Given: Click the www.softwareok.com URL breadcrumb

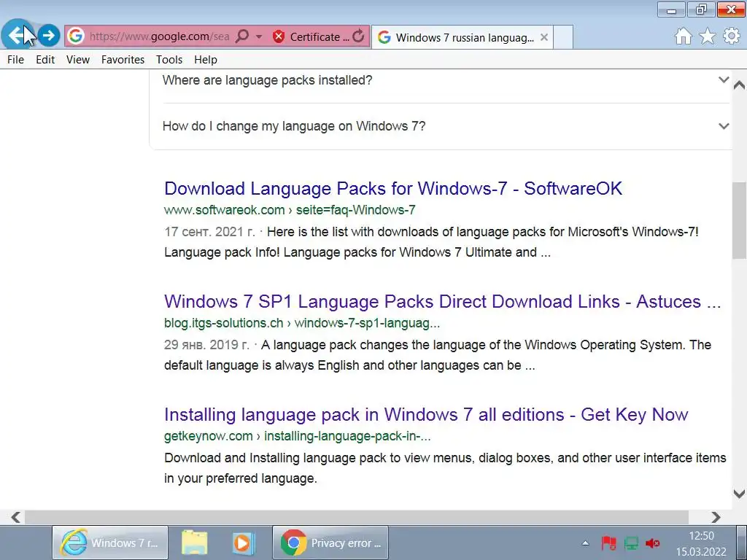Looking at the screenshot, I should [290, 210].
